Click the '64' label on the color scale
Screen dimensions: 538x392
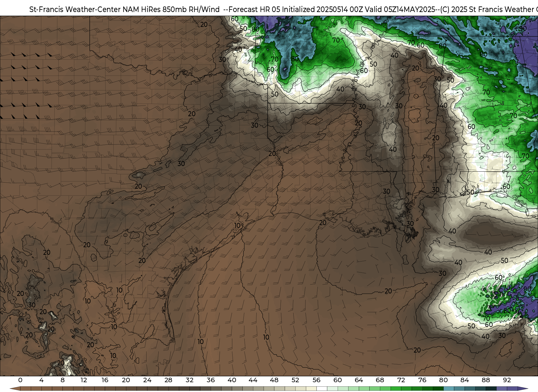click(359, 380)
